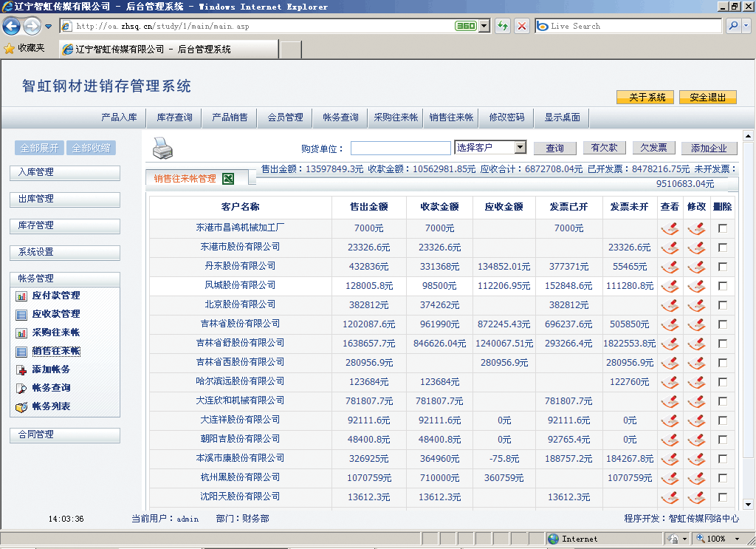Expand the 入库管理 sidebar section
This screenshot has height=549, width=756.
65,173
